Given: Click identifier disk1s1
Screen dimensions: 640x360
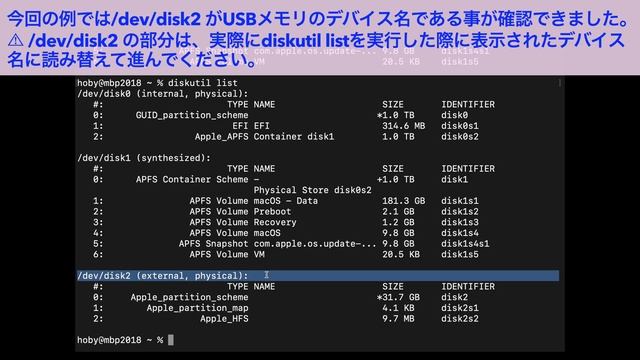Looking at the screenshot, I should coord(460,201).
